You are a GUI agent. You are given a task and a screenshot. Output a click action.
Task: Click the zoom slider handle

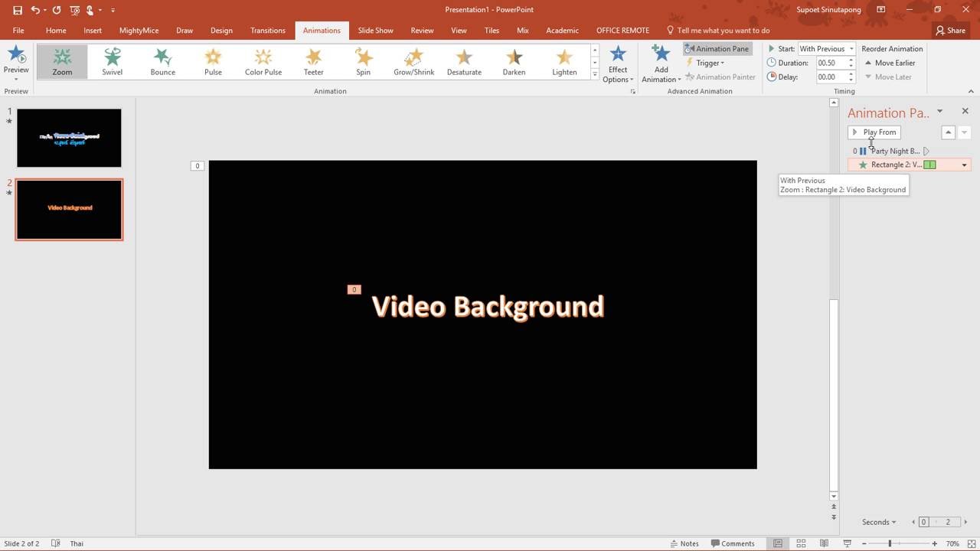[890, 543]
